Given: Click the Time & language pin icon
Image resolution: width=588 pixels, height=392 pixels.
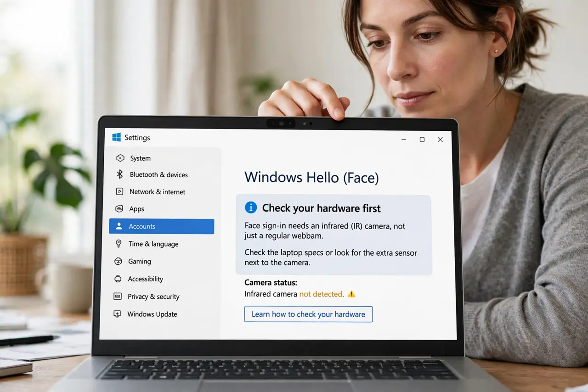Looking at the screenshot, I should (x=119, y=244).
